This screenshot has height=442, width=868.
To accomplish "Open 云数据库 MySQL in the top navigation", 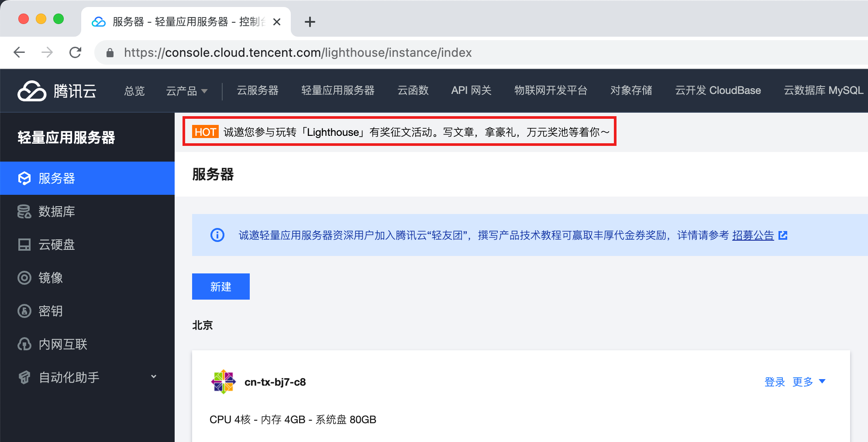I will [823, 90].
